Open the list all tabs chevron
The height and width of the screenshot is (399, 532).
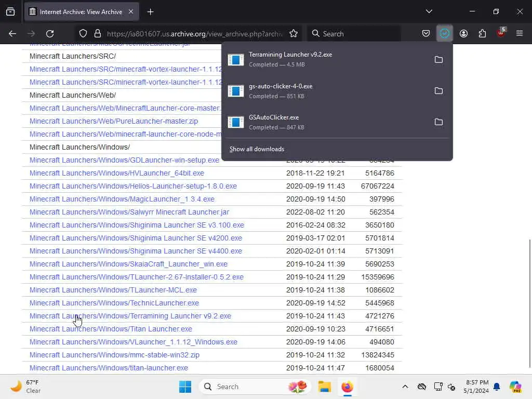pyautogui.click(x=429, y=11)
